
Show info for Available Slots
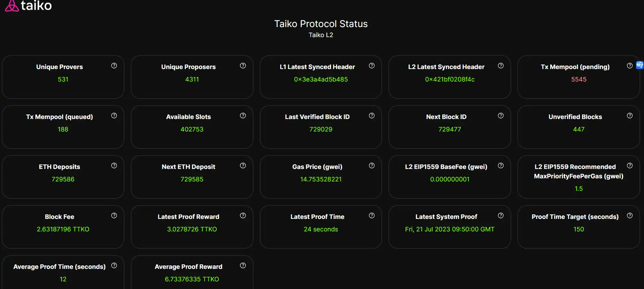(243, 116)
